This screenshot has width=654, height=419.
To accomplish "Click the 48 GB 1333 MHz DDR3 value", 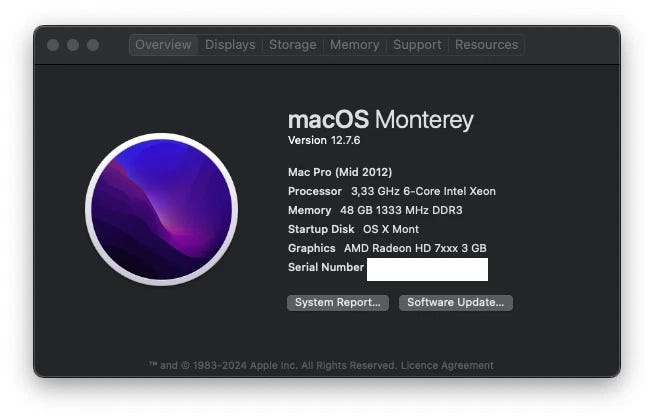I will point(401,210).
